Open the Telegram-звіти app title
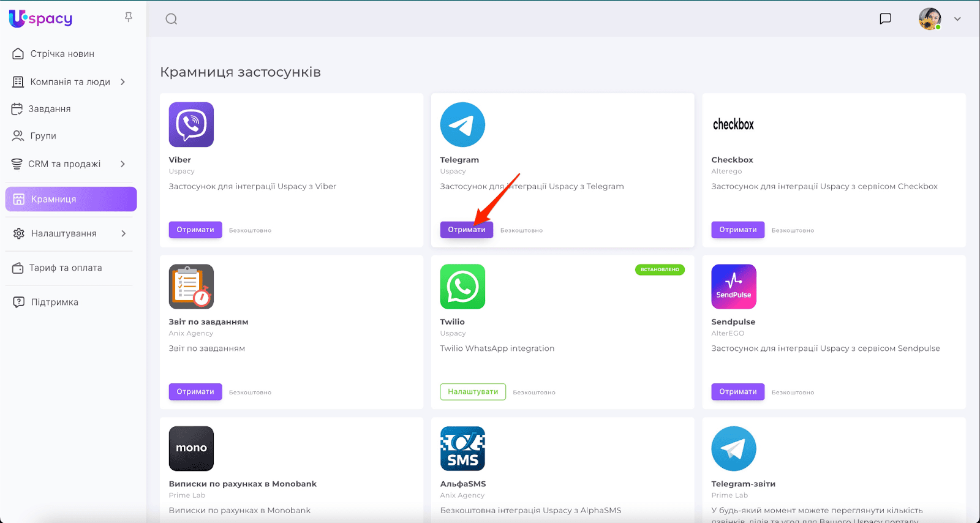The width and height of the screenshot is (980, 523). [x=744, y=484]
